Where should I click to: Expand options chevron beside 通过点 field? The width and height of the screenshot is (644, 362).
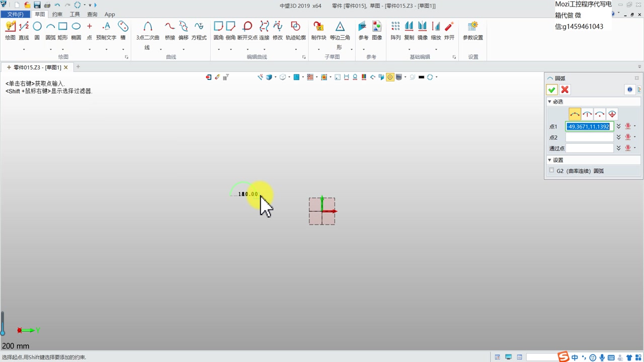(x=619, y=148)
